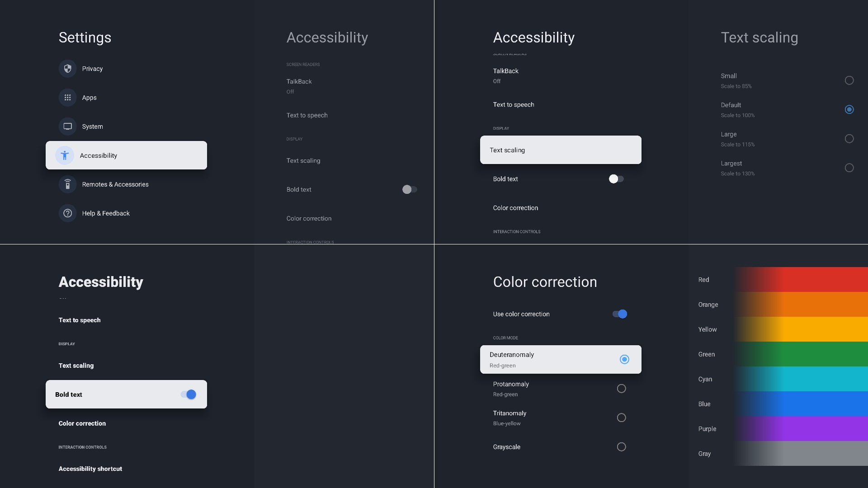
Task: Choose Largest text scaling radio button
Action: (849, 168)
